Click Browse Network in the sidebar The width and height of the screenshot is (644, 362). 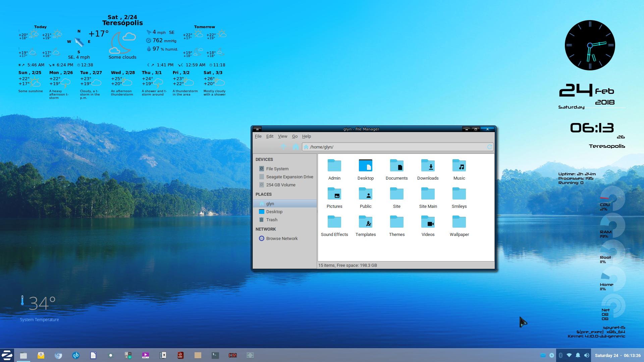[x=282, y=238]
